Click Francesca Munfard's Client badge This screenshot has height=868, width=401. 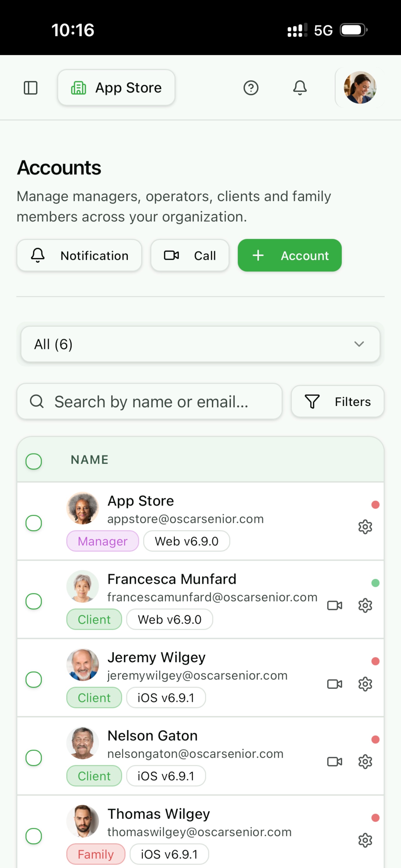[x=94, y=619]
